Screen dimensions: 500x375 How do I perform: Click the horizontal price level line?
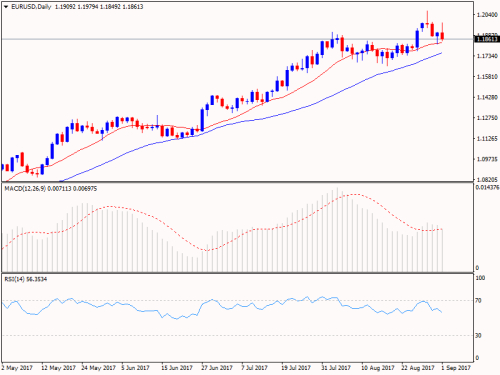(x=237, y=39)
